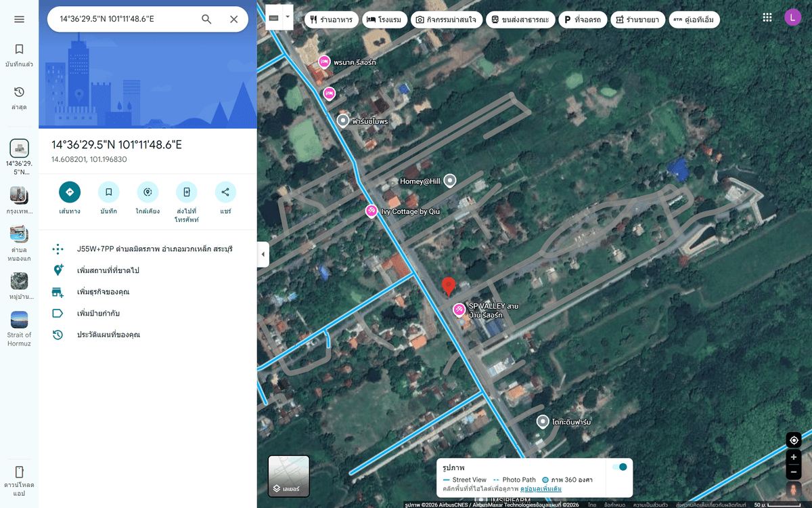
Task: Save the location with the บันทึก bookmark button
Action: pyautogui.click(x=108, y=192)
